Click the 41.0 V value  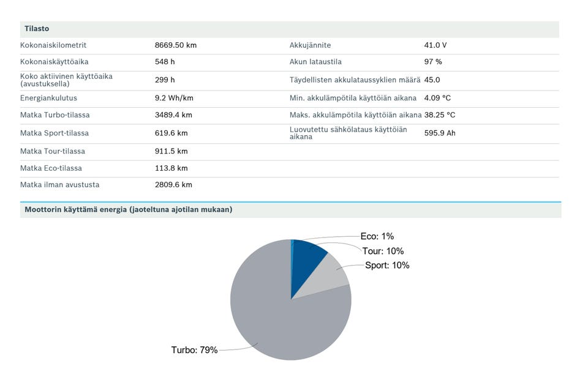435,45
